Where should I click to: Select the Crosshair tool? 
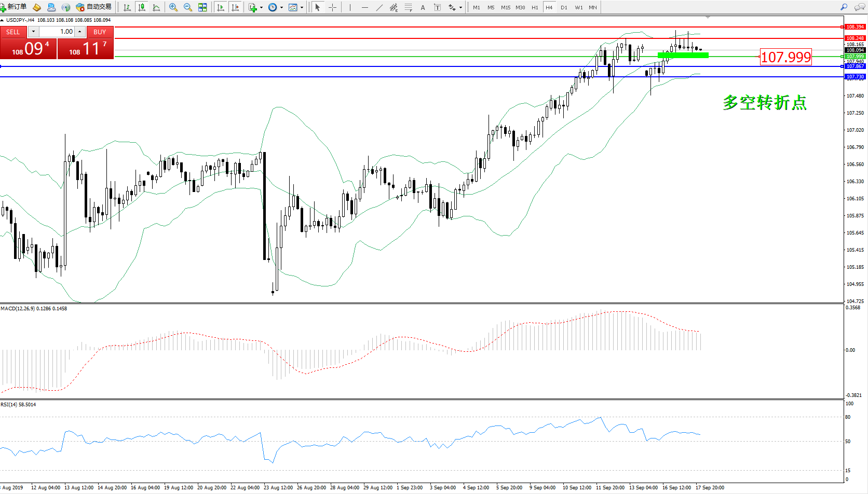(333, 7)
